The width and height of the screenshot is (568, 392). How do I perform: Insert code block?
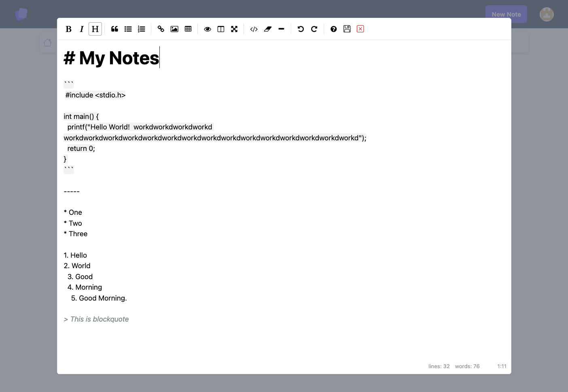tap(254, 29)
